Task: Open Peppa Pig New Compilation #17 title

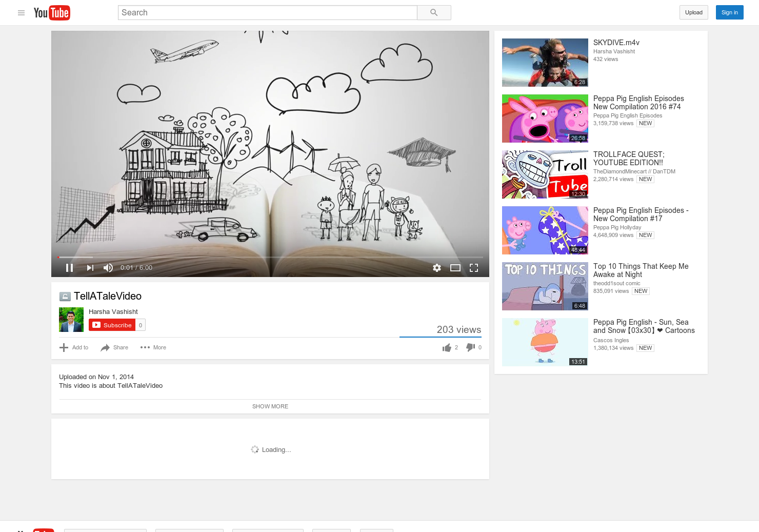Action: click(641, 214)
